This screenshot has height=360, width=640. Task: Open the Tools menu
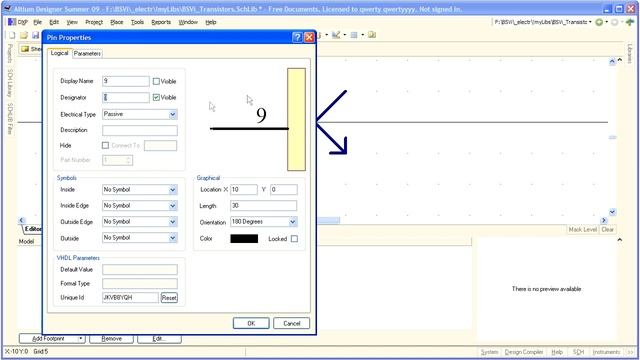138,22
